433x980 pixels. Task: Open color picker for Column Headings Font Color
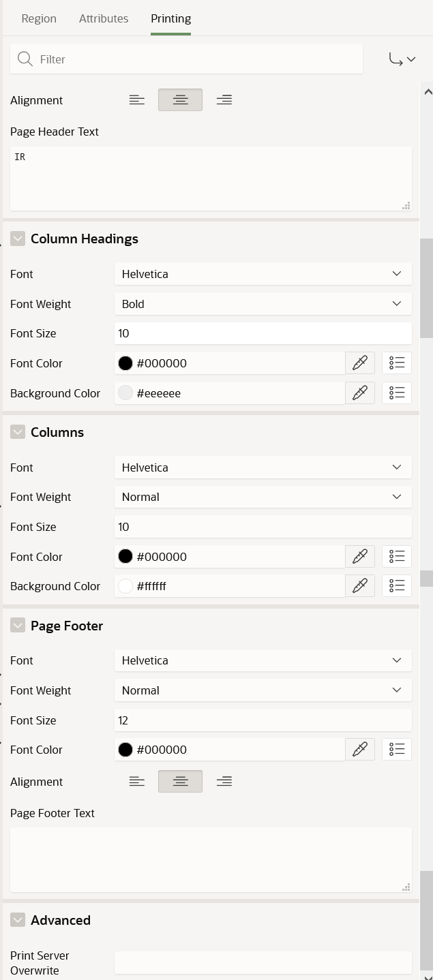(360, 363)
